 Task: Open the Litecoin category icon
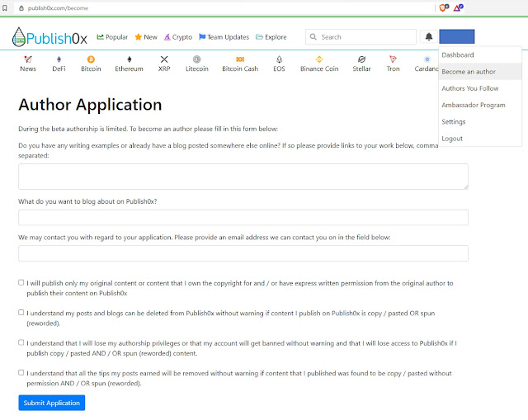[197, 59]
